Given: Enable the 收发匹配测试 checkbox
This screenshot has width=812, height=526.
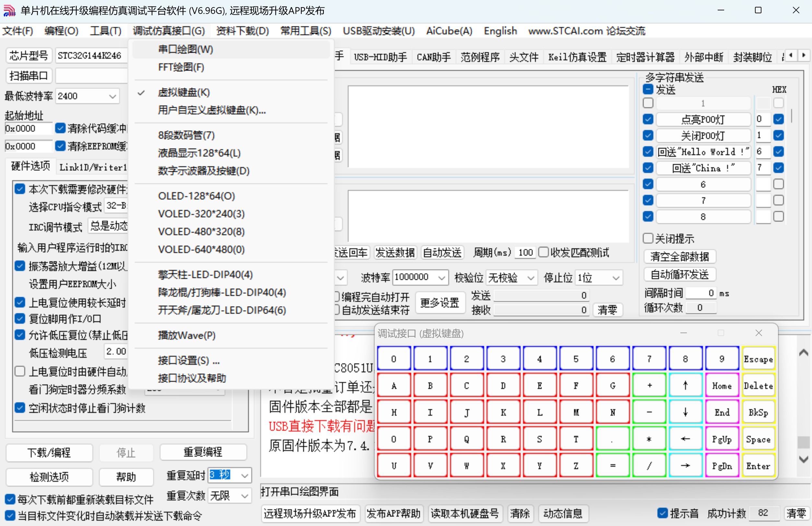Looking at the screenshot, I should [x=545, y=252].
